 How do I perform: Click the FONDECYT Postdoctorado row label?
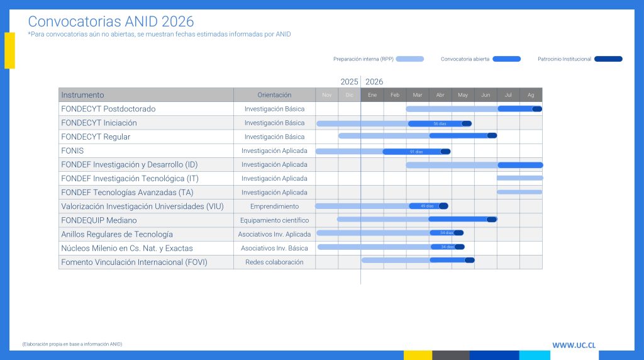(108, 109)
